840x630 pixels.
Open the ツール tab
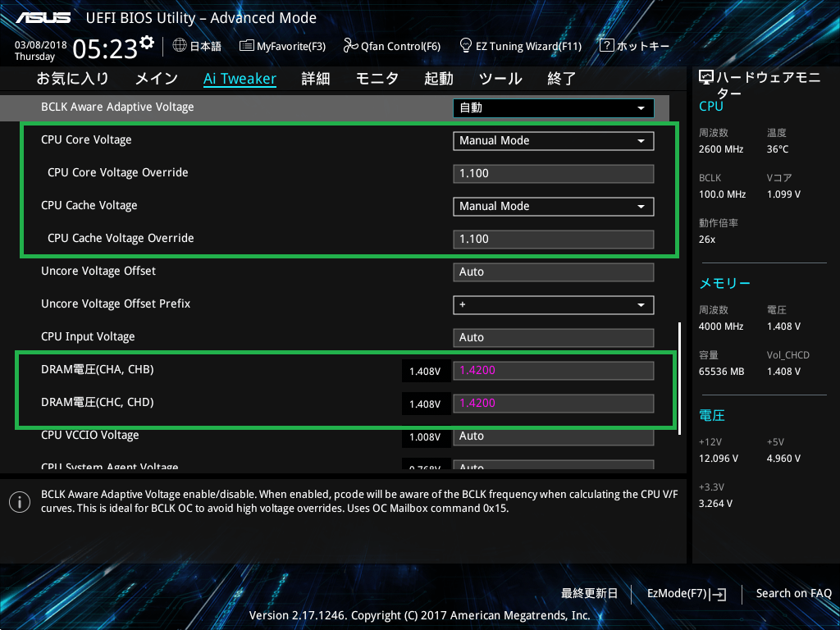[500, 79]
